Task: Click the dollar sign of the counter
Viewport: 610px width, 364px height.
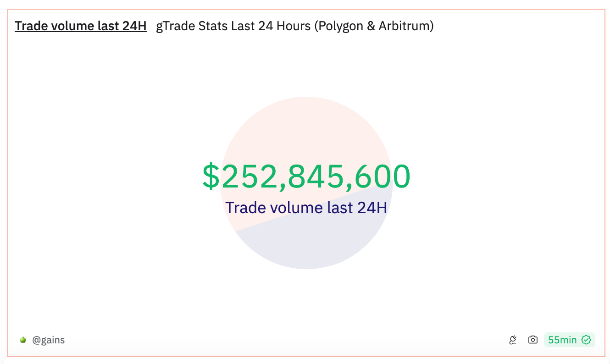Action: click(x=211, y=176)
